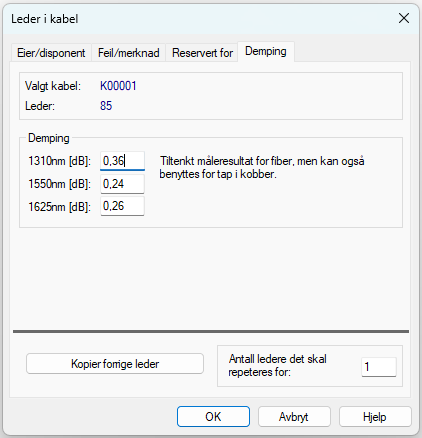
Task: Click the Demping tab
Action: (266, 51)
